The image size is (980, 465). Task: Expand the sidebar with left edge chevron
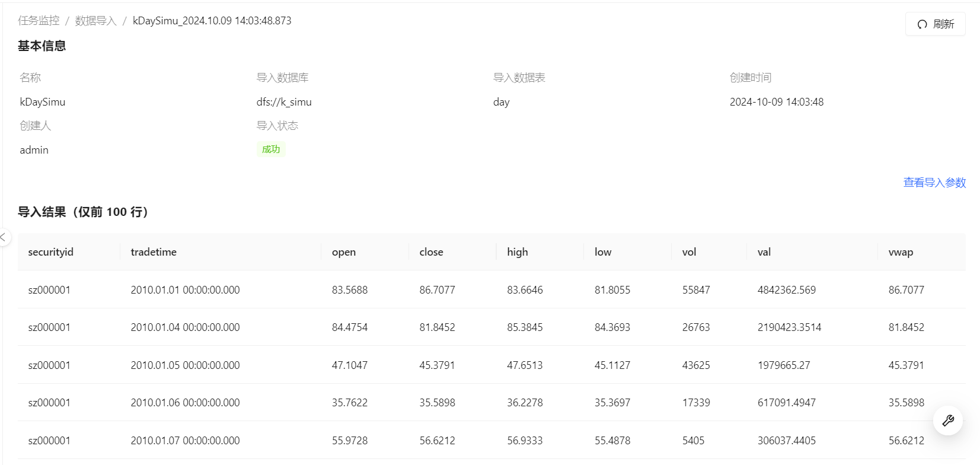click(x=4, y=237)
